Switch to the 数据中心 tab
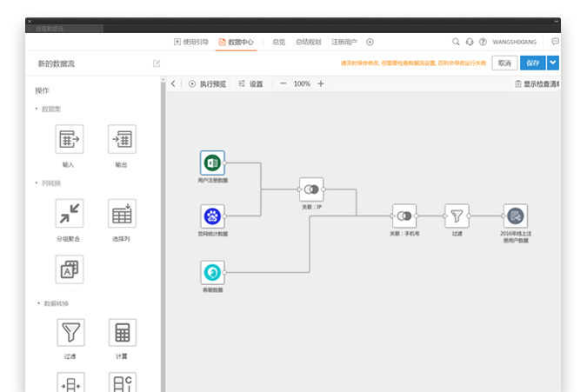Screen dimensions: 587x392 [x=237, y=42]
